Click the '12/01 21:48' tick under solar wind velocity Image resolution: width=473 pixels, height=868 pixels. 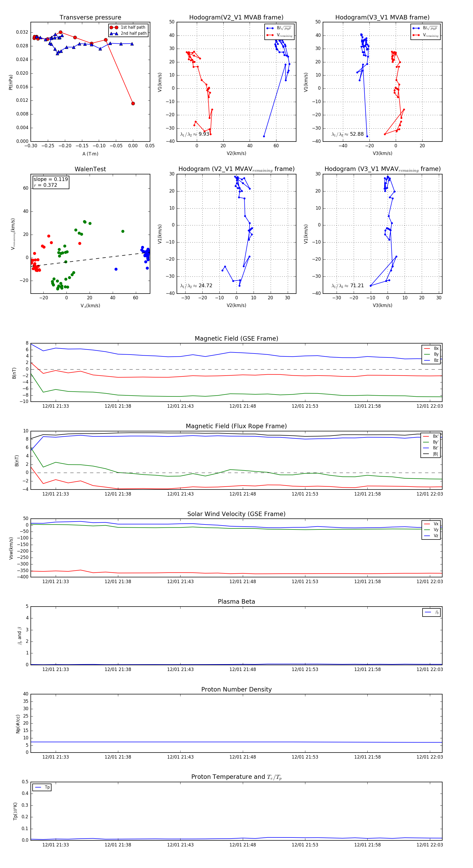[243, 582]
